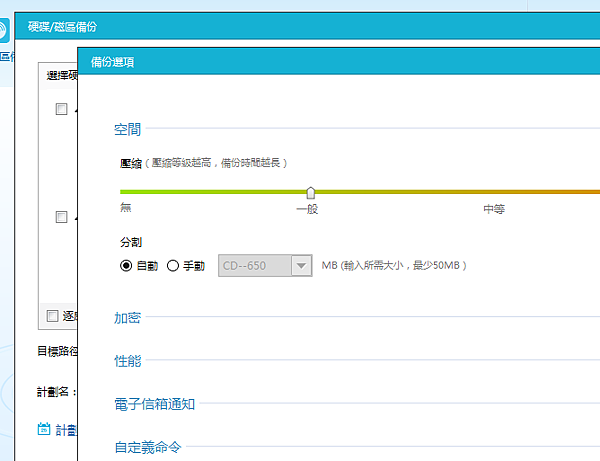Open the CD--650 split size dropdown
This screenshot has height=461, width=600.
301,266
